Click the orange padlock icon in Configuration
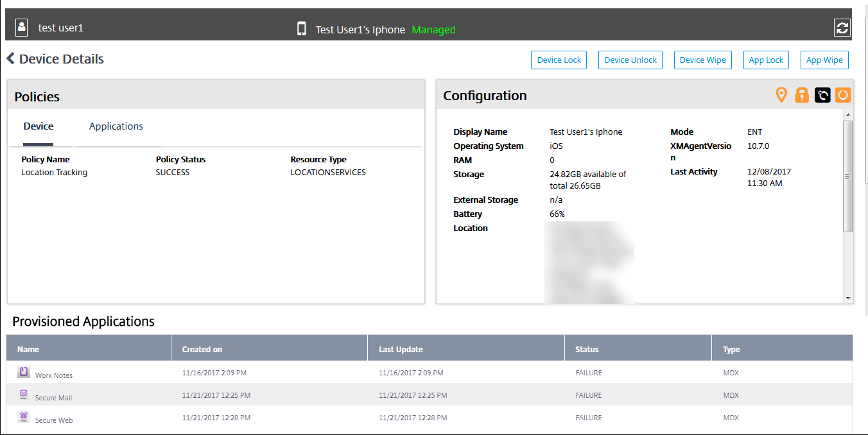 tap(802, 96)
